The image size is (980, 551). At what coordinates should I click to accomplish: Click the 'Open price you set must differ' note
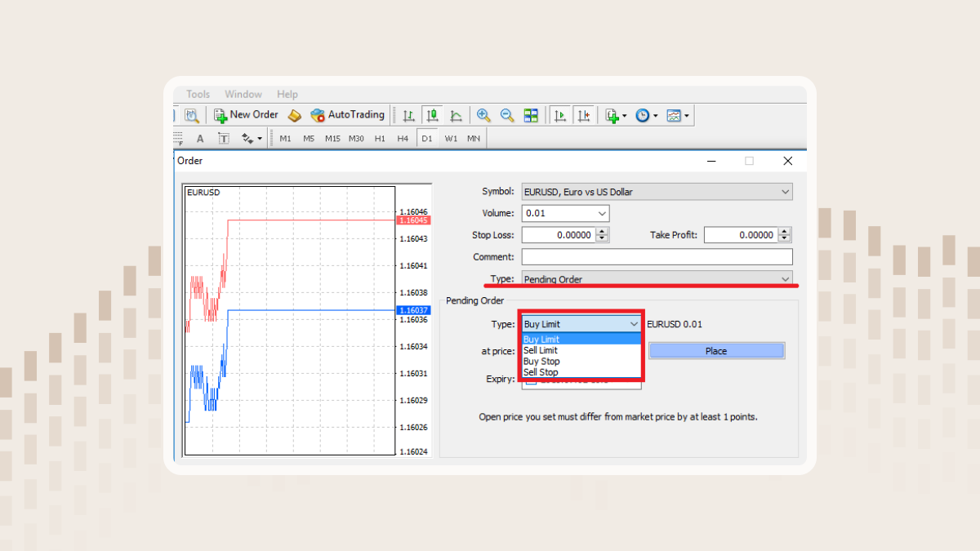(618, 416)
